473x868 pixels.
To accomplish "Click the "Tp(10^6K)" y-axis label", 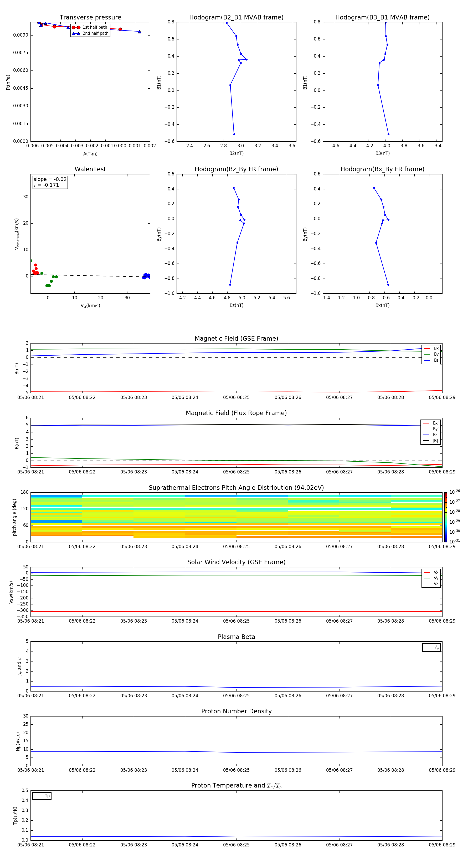I will tap(15, 815).
